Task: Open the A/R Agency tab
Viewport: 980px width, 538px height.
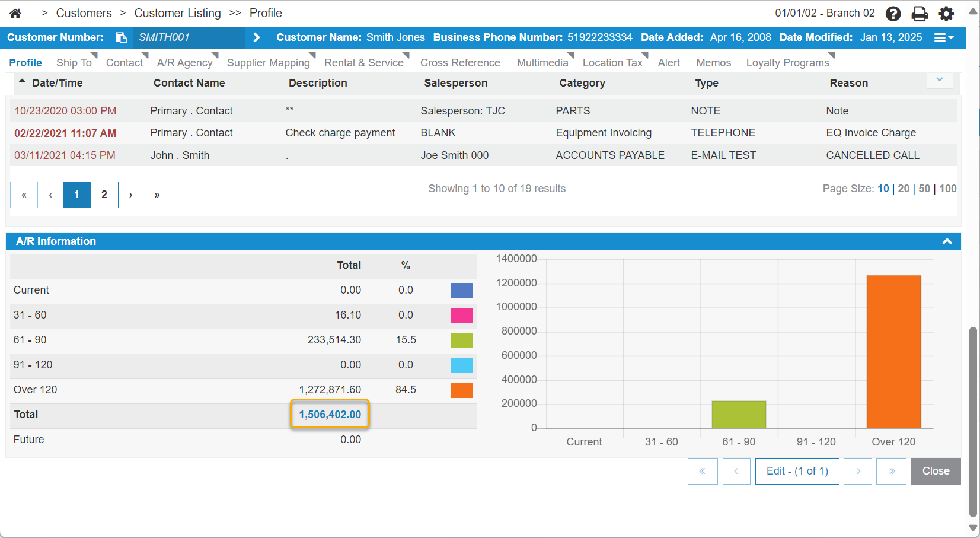Action: 184,62
